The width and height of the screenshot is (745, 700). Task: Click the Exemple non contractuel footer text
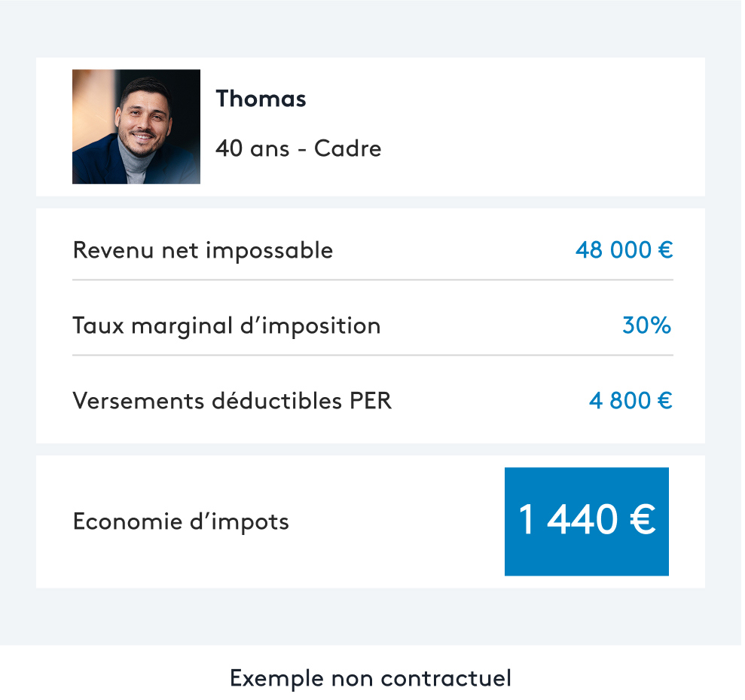[x=371, y=678]
